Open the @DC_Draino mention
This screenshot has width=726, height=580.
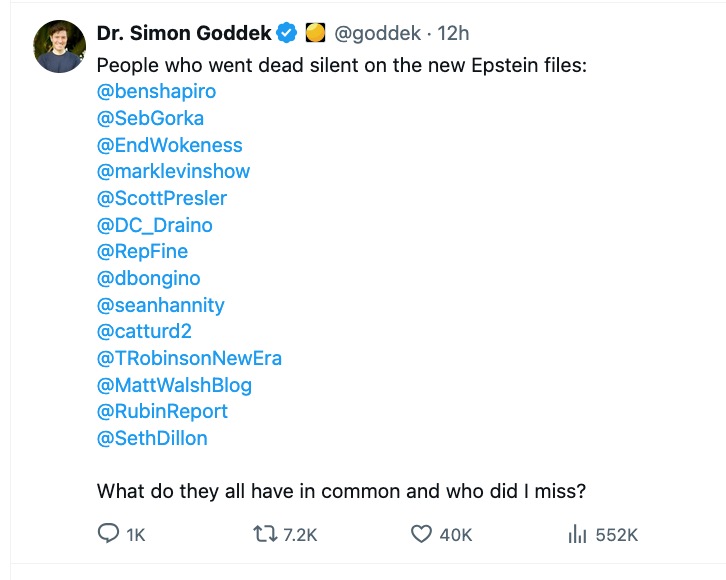tap(154, 225)
